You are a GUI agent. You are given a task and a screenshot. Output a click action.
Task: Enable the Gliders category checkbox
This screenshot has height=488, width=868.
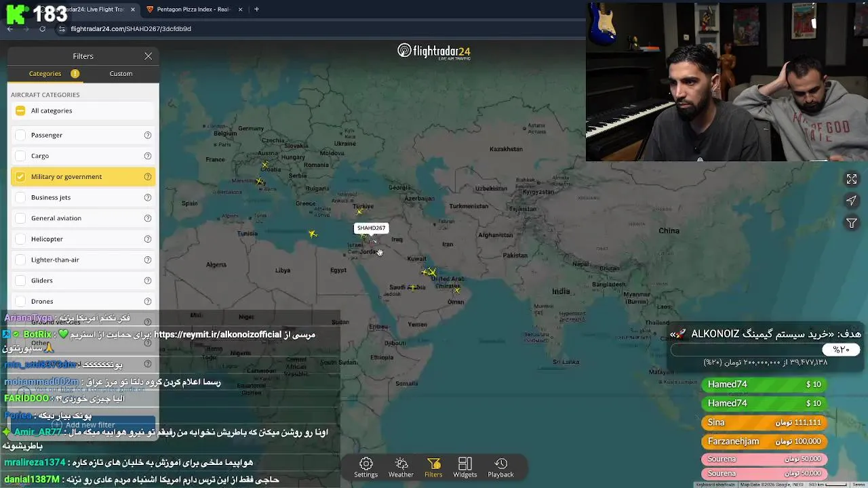click(20, 281)
